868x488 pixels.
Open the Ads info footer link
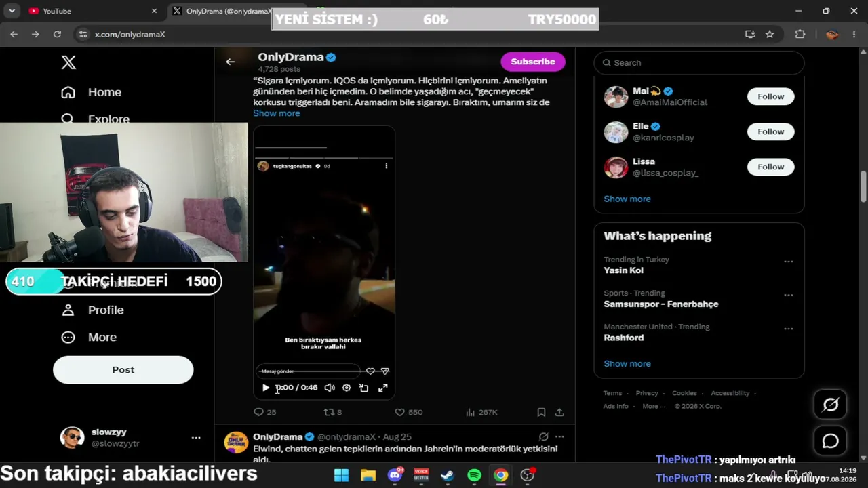(616, 406)
